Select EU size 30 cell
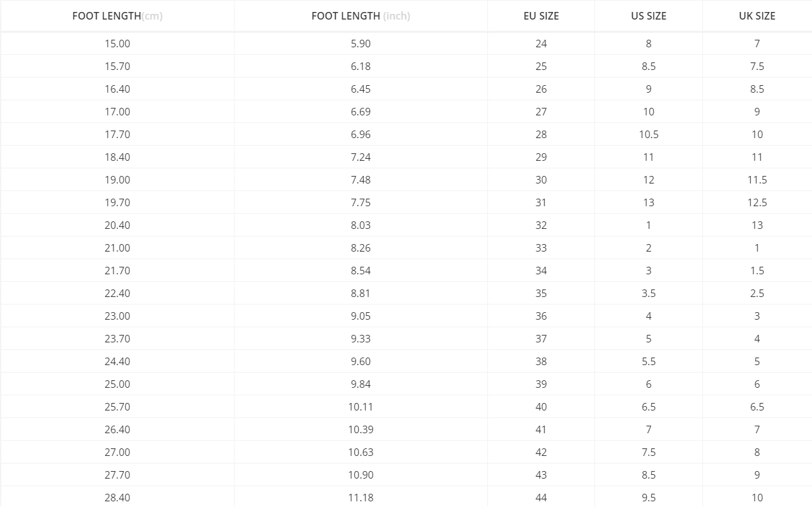Image resolution: width=812 pixels, height=507 pixels. (541, 180)
